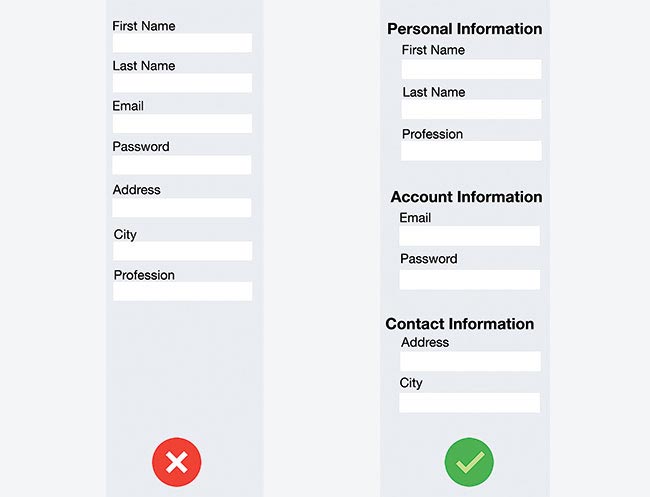Screen dimensions: 650x497
Task: Click the City field in left form
Action: [x=182, y=251]
